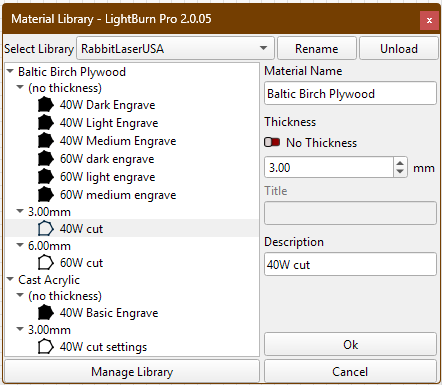
Task: Confirm with the Ok button
Action: 350,344
